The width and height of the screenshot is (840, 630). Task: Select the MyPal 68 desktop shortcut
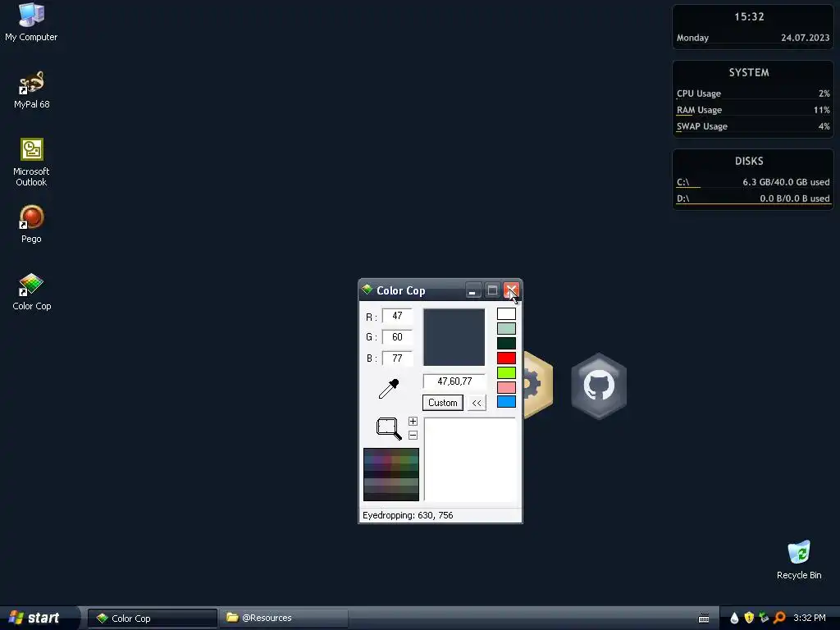(x=32, y=90)
